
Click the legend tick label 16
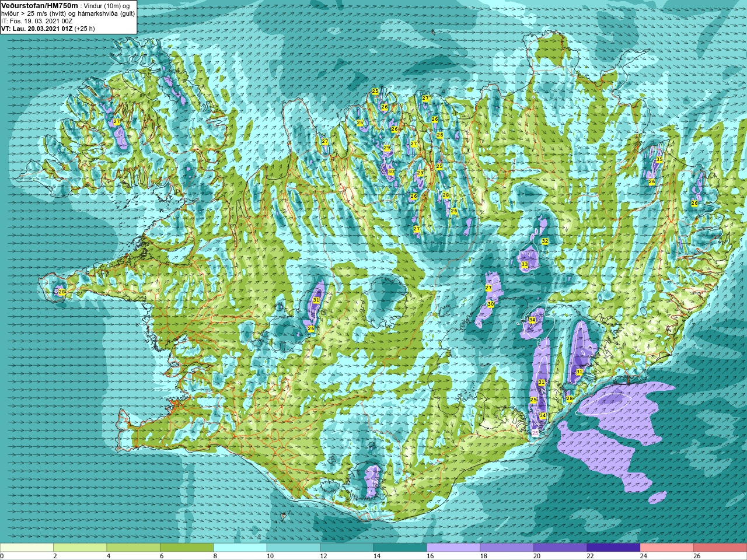pyautogui.click(x=430, y=556)
